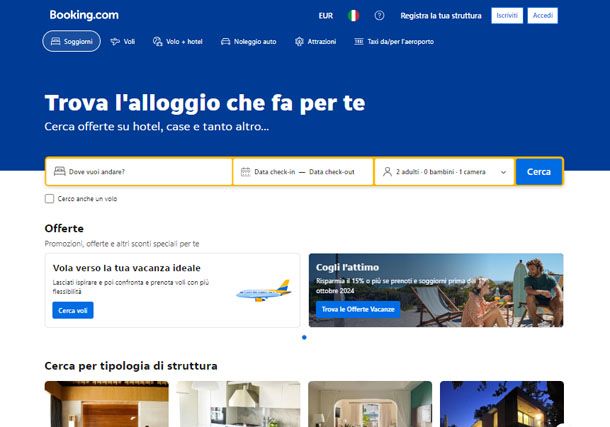Click the Cogli l'attimo offer heading
610x427 pixels.
pyautogui.click(x=347, y=267)
